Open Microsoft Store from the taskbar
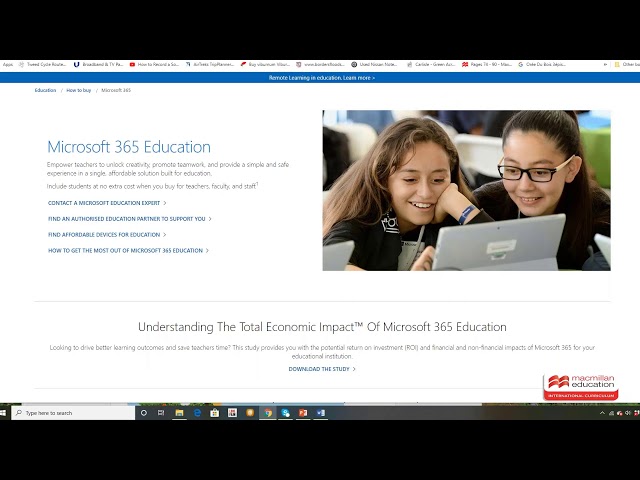 (215, 413)
